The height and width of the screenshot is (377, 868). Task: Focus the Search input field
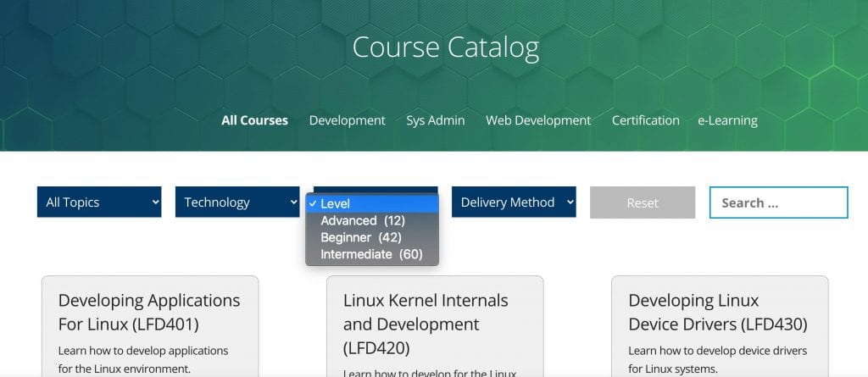coord(779,202)
